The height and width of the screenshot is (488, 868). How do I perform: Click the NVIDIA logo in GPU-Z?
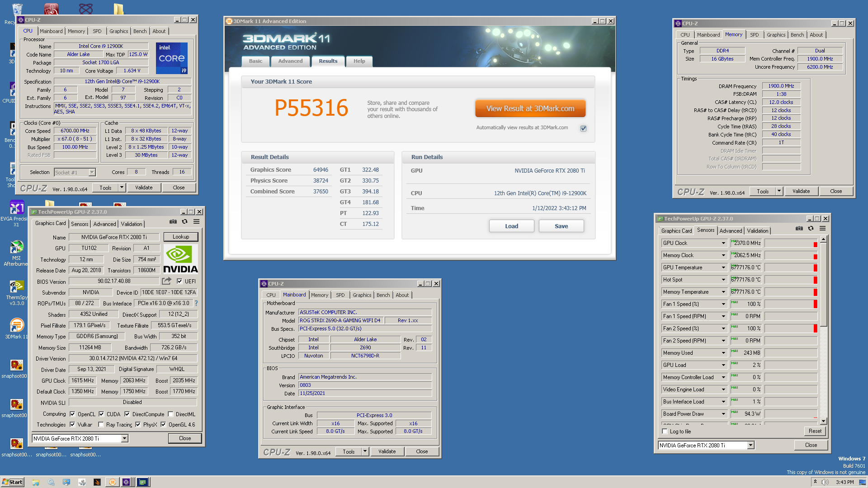tap(180, 259)
